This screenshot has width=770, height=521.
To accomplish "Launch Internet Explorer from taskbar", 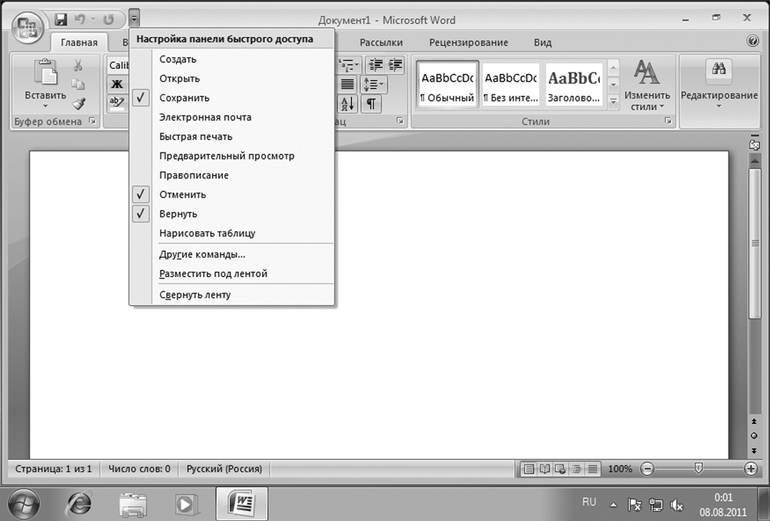I will [80, 502].
